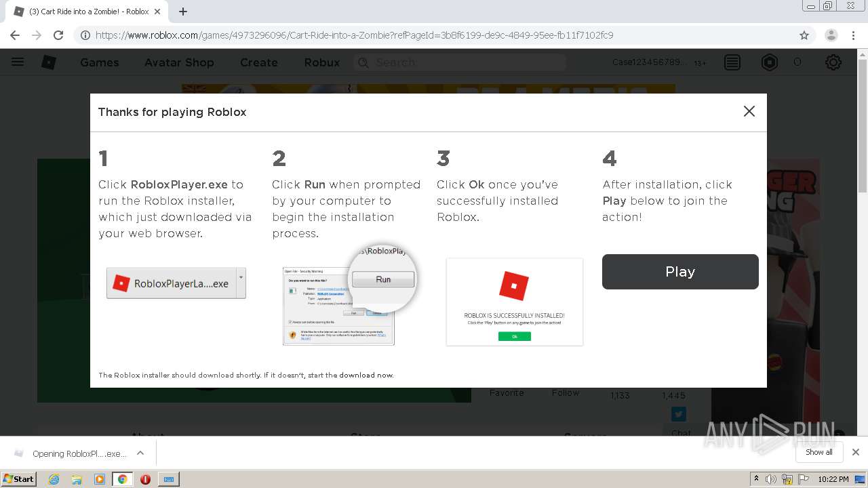This screenshot has width=868, height=488.
Task: Click the Run prompt illustration image
Action: click(349, 295)
